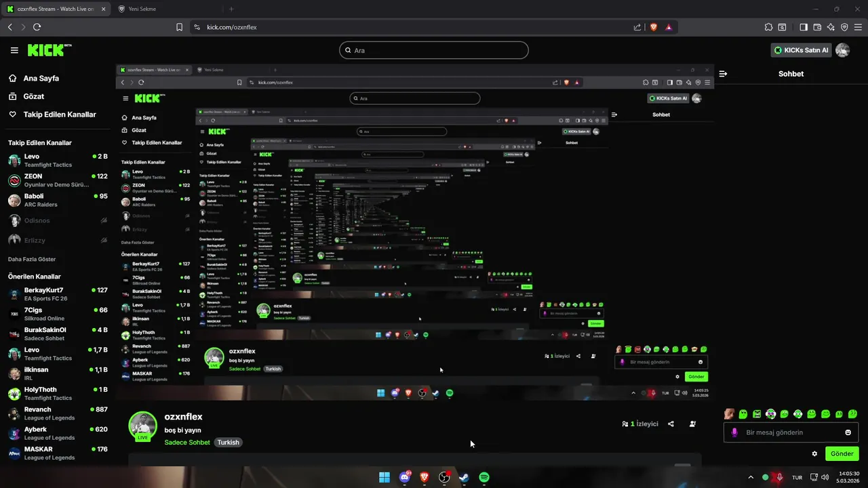The height and width of the screenshot is (488, 868).
Task: Open the volume speaker tray icon
Action: point(825,477)
